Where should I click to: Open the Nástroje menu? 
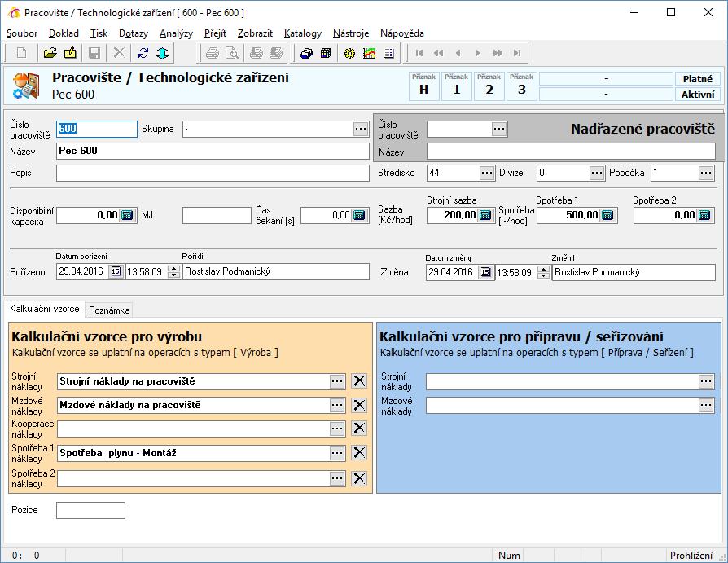click(351, 33)
